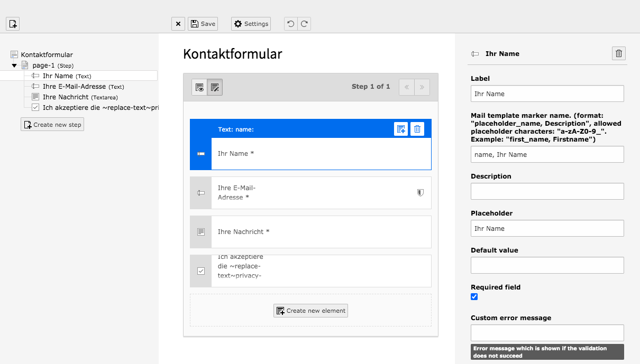Open the Settings dialog
Image resolution: width=640 pixels, height=364 pixels.
click(251, 23)
